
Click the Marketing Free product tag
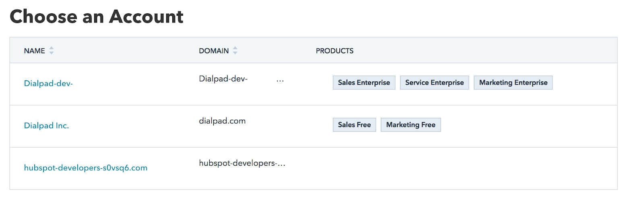411,125
